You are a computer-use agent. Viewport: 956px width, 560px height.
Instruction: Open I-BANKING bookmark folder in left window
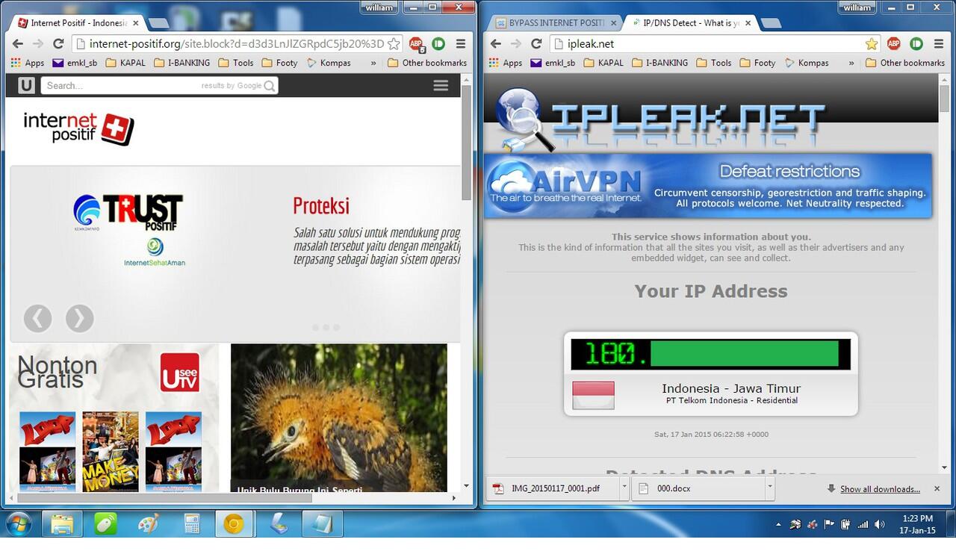point(182,63)
